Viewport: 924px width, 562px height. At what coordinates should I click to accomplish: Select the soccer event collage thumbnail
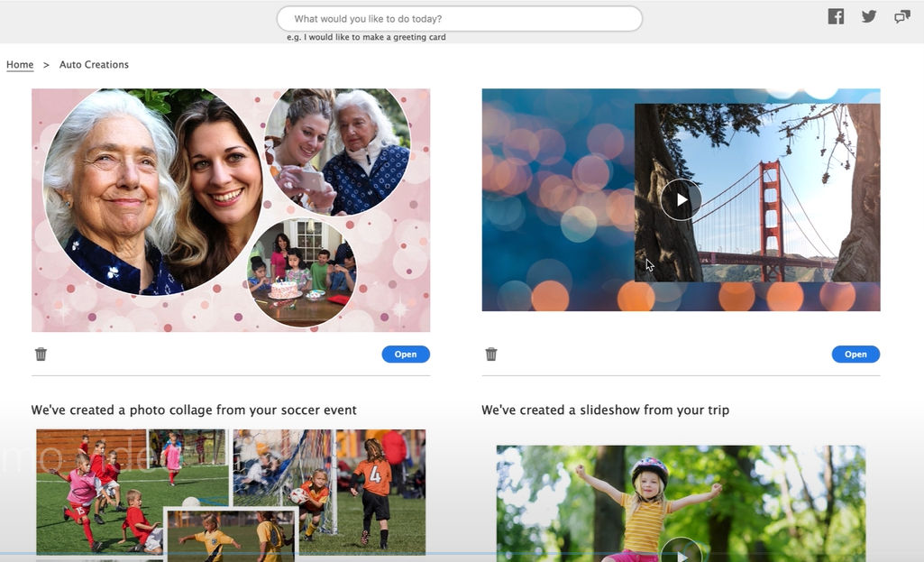coord(230,493)
